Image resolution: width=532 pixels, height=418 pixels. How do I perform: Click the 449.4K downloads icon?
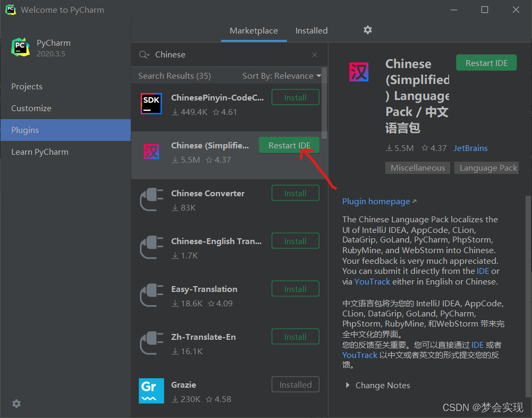pyautogui.click(x=175, y=112)
